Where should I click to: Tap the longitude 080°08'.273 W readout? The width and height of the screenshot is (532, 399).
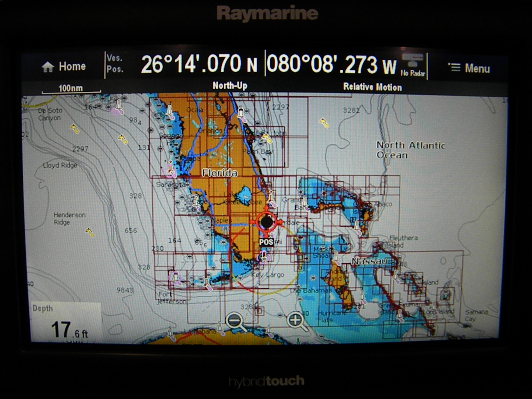pos(331,64)
